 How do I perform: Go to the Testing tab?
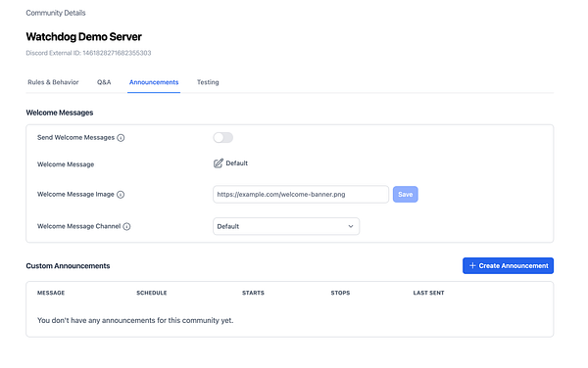208,82
